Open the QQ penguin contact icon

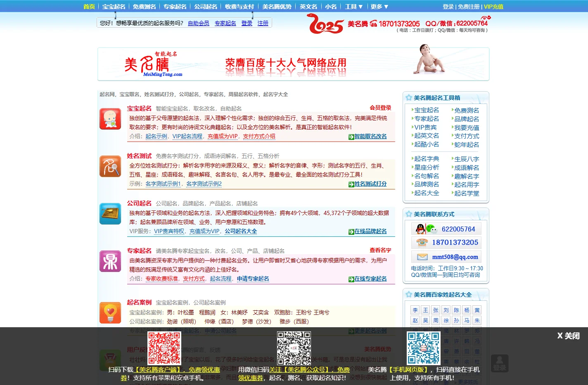(420, 229)
